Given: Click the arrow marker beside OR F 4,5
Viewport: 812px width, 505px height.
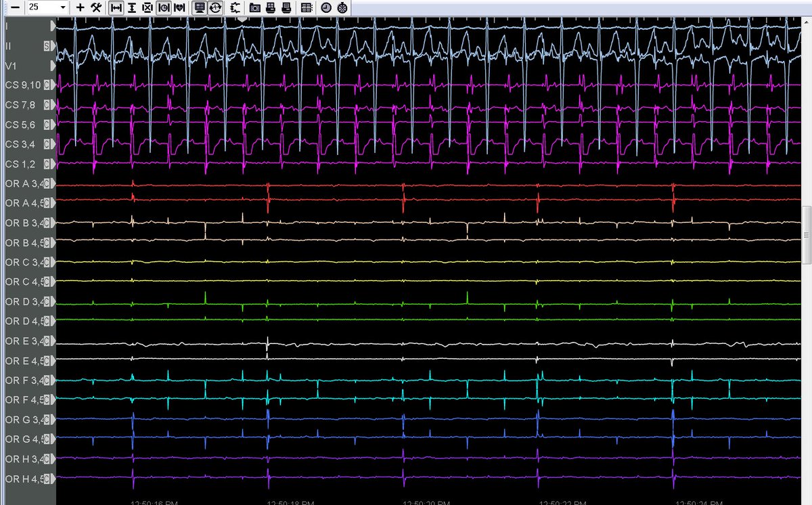Looking at the screenshot, I should [x=53, y=399].
